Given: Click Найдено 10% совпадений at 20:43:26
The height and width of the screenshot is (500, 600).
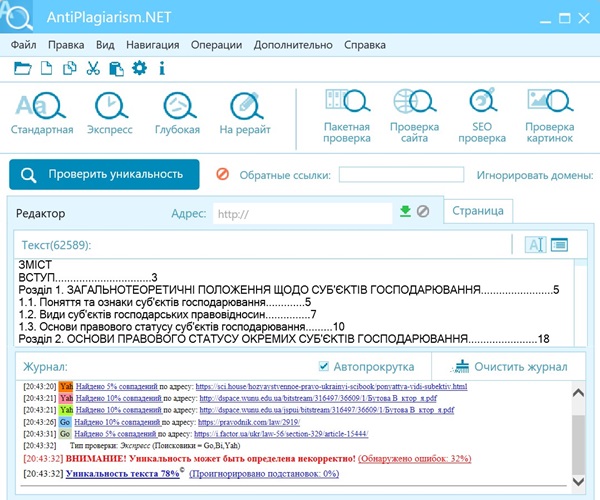Looking at the screenshot, I should [117, 422].
